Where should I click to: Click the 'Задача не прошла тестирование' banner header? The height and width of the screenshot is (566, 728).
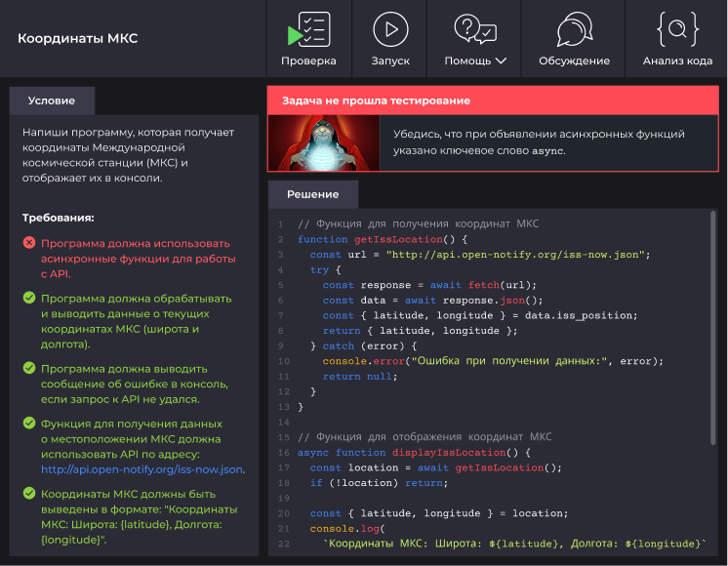click(493, 101)
